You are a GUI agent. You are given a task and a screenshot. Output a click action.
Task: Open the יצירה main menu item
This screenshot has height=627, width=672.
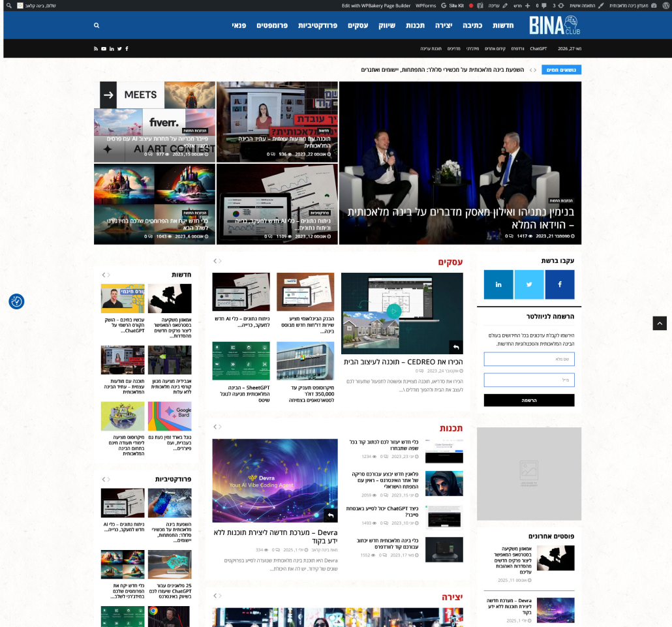click(444, 25)
